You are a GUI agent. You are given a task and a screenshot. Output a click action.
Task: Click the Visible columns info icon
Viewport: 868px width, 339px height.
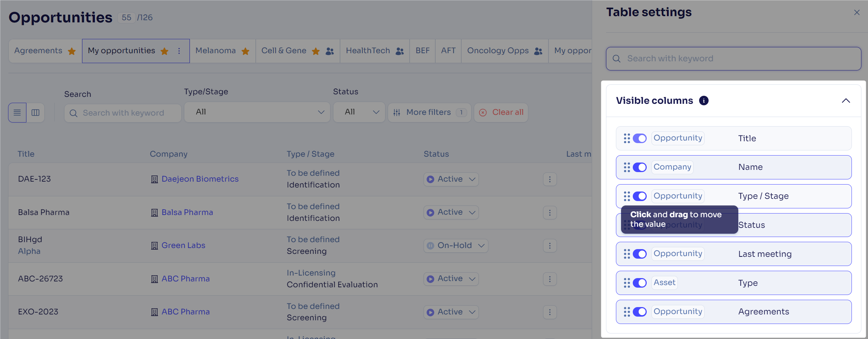coord(703,101)
